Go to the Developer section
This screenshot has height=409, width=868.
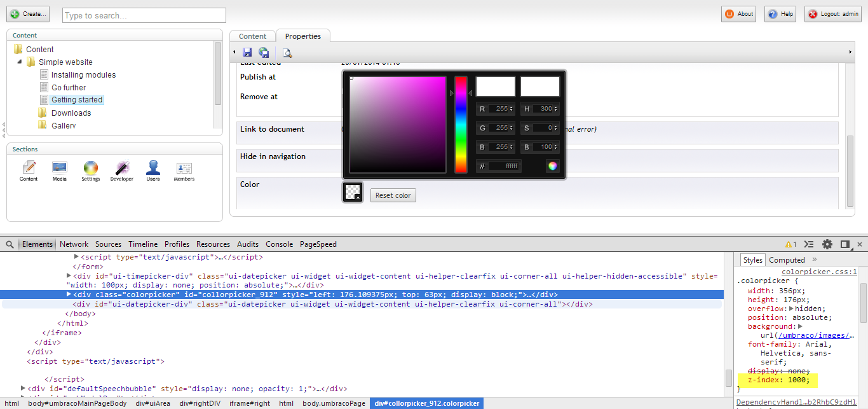[122, 168]
